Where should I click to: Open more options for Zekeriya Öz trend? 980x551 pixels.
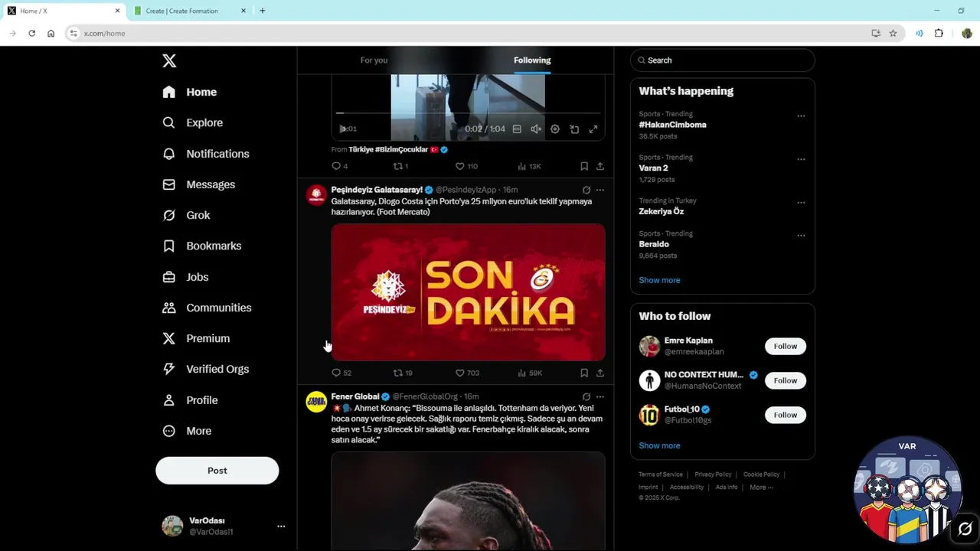coord(801,203)
